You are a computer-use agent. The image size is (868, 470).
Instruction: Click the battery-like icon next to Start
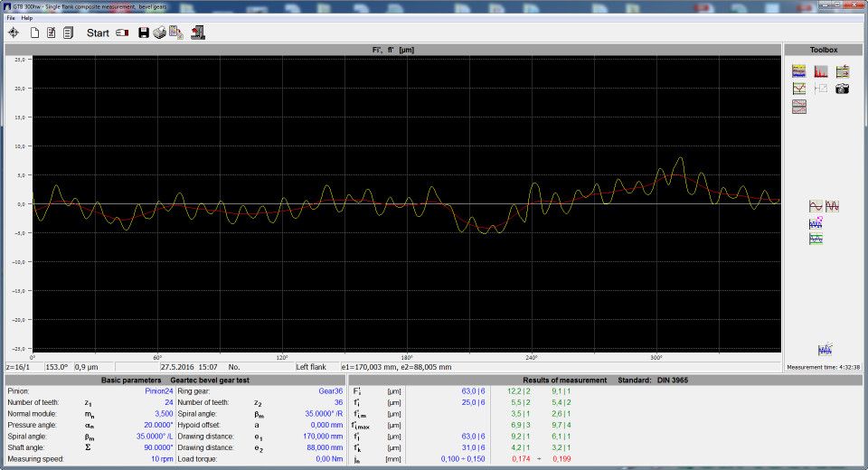tap(122, 33)
